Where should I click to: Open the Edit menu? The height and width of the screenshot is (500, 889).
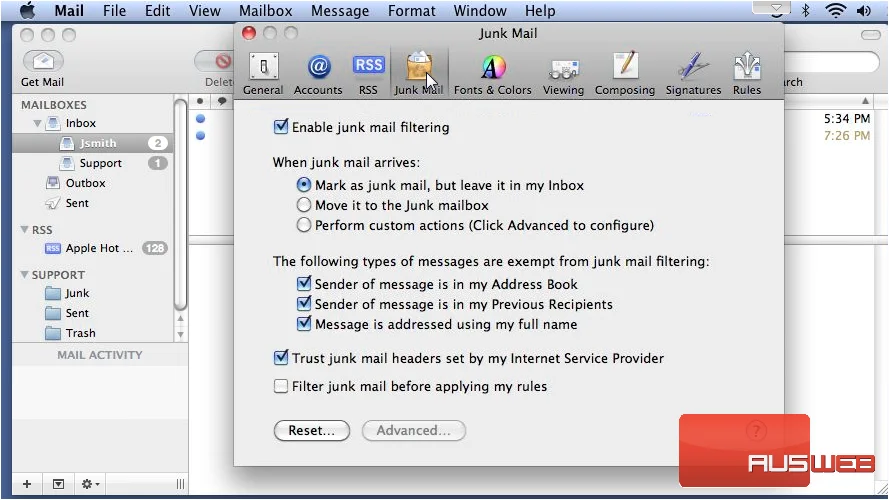click(x=157, y=11)
